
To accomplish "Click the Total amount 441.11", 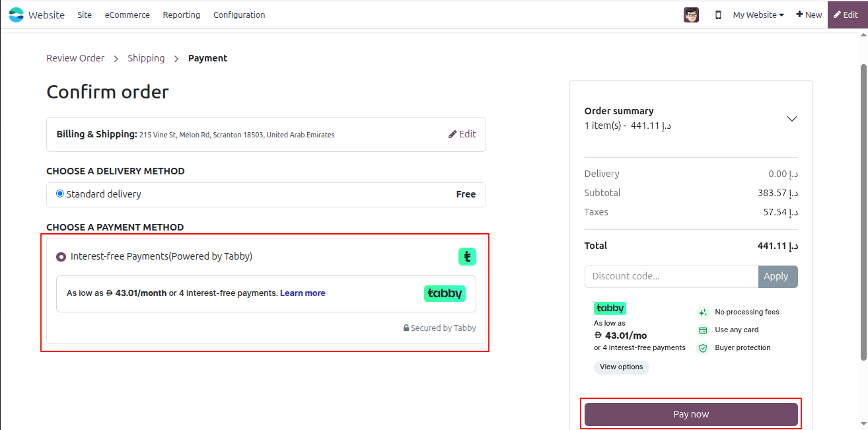I will 778,246.
